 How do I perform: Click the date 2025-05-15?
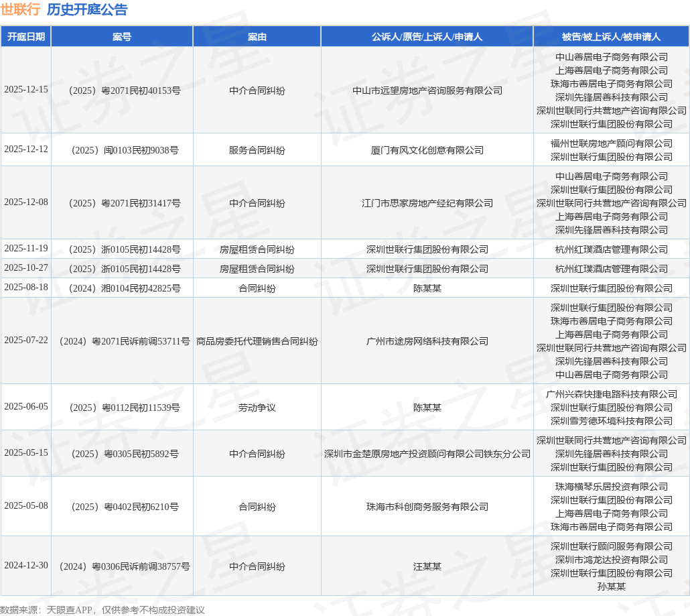pos(26,452)
